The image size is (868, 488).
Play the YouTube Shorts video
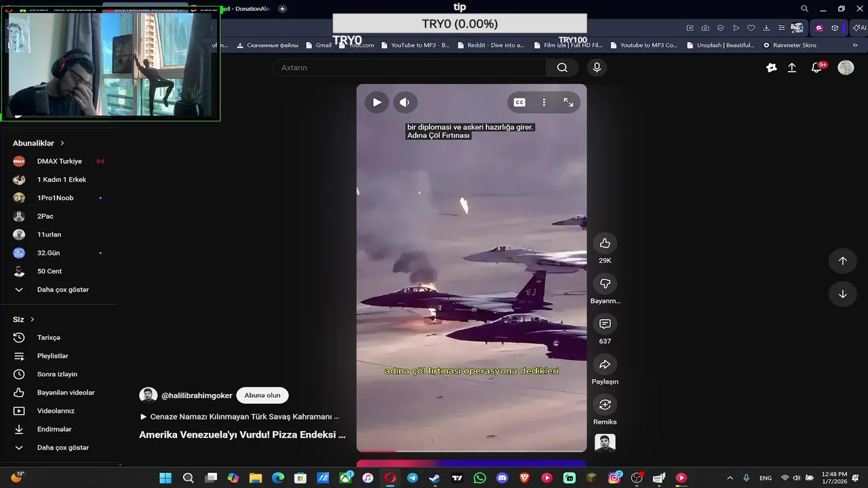pos(377,102)
